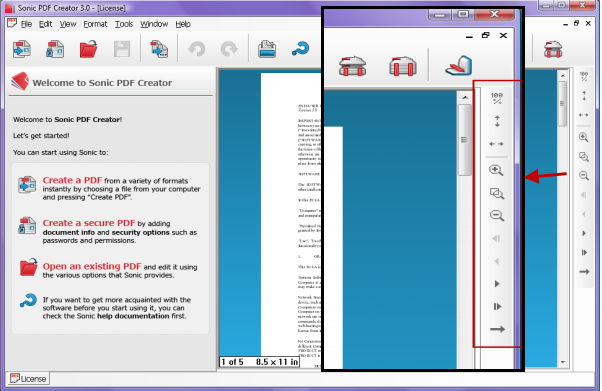Screen dimensions: 602x391
Task: Click the last-page button, outside magnified inset
Action: click(584, 252)
